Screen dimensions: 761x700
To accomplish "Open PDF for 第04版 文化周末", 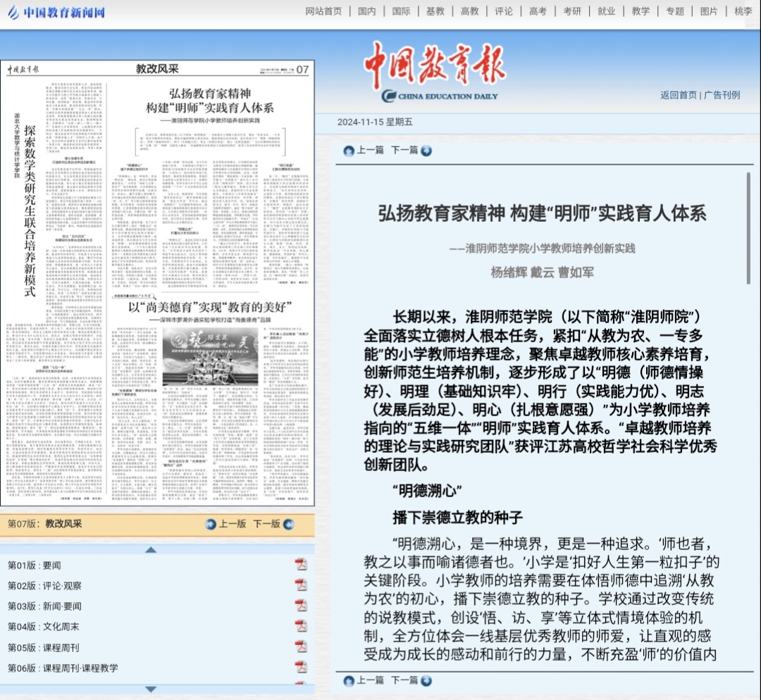I will [301, 626].
